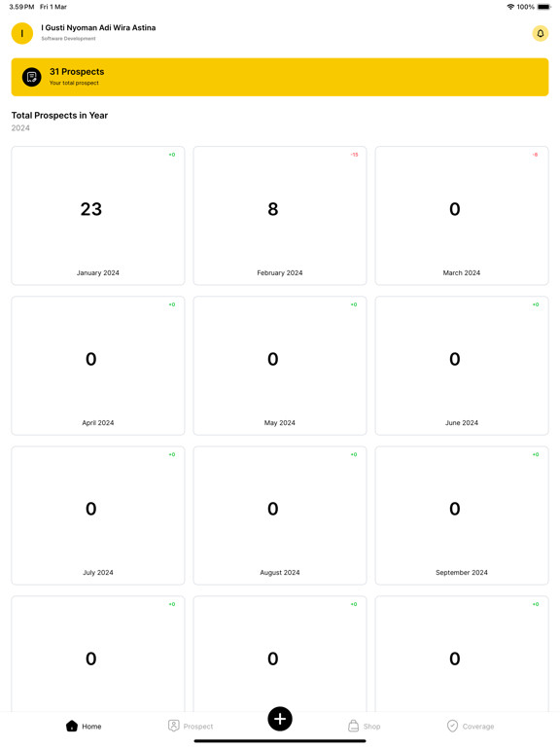
Task: Click the Home house icon
Action: click(72, 726)
